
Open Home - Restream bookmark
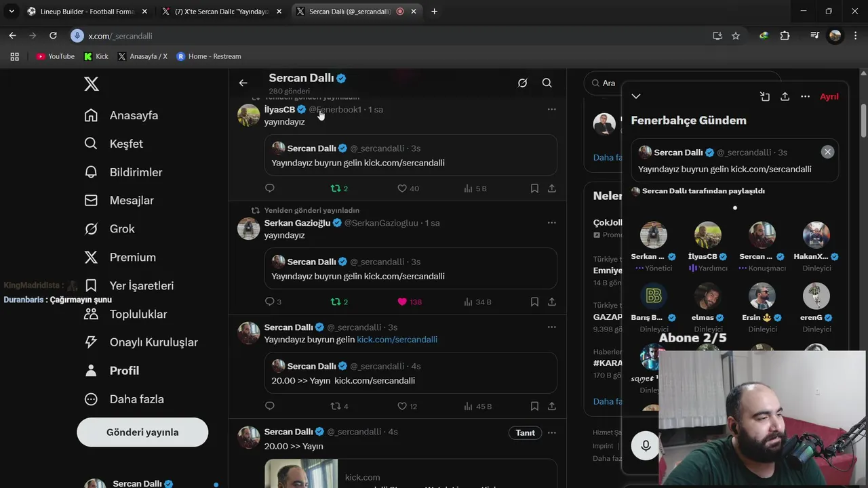209,56
